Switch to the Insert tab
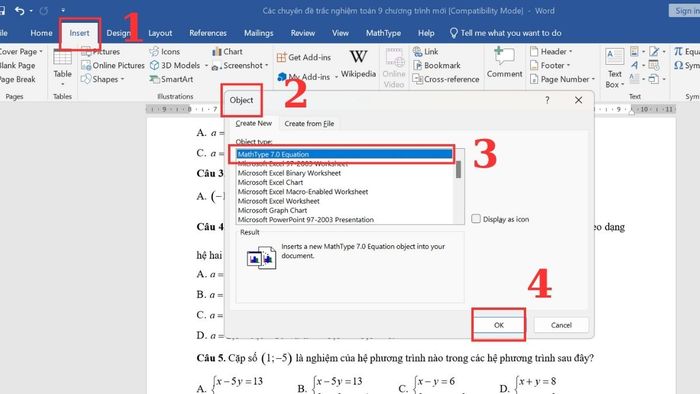 79,33
